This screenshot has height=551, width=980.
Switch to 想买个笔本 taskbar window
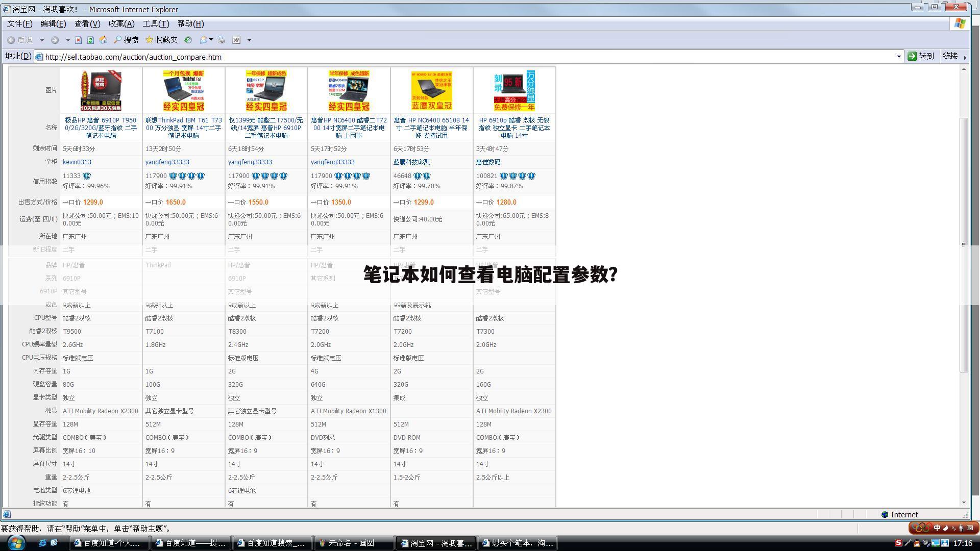click(518, 543)
